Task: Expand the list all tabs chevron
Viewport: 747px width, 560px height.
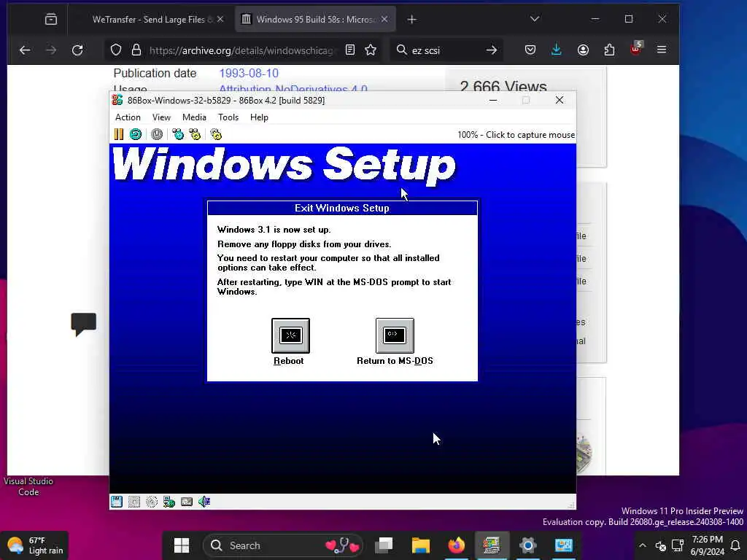Action: [535, 19]
